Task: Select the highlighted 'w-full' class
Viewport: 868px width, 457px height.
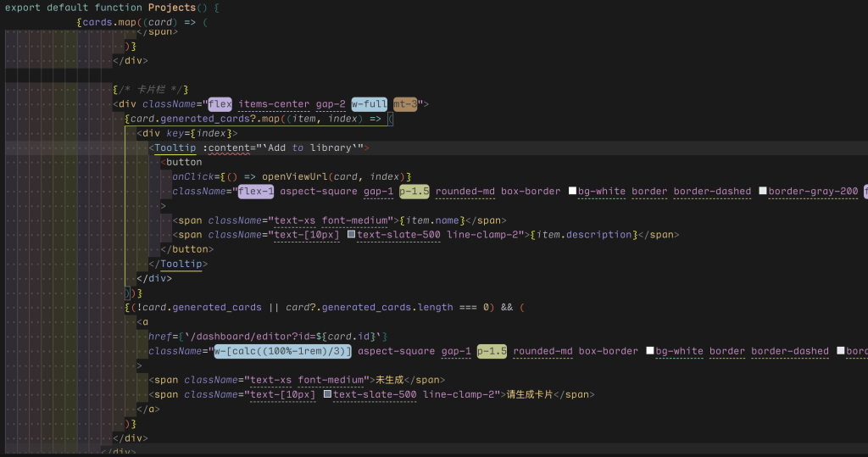Action: (x=370, y=104)
